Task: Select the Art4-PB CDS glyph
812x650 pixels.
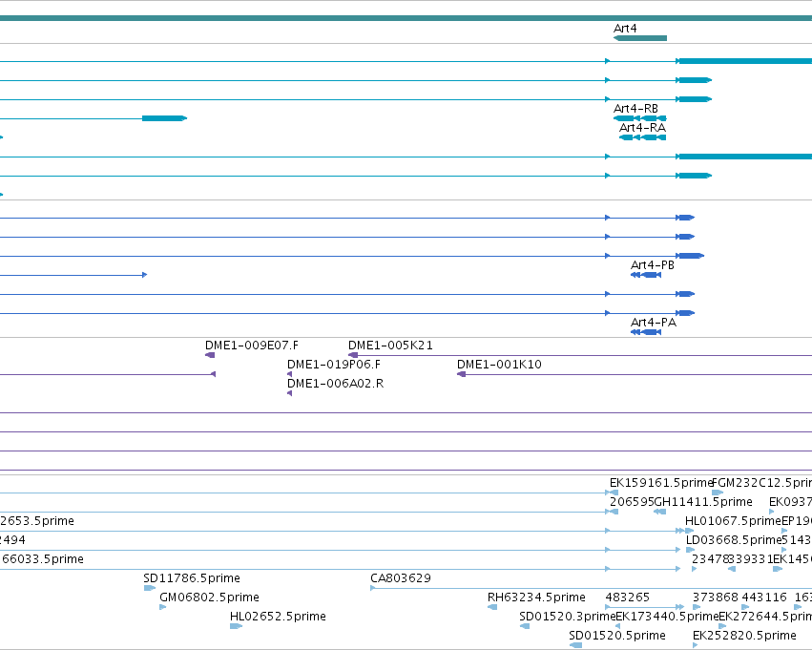Action: [646, 275]
